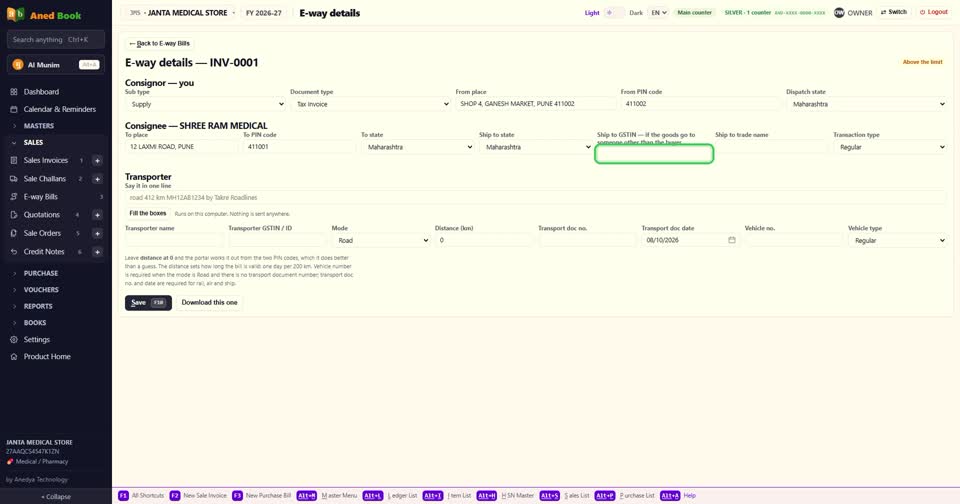Click the Sale Challans sidebar icon

pos(13,179)
